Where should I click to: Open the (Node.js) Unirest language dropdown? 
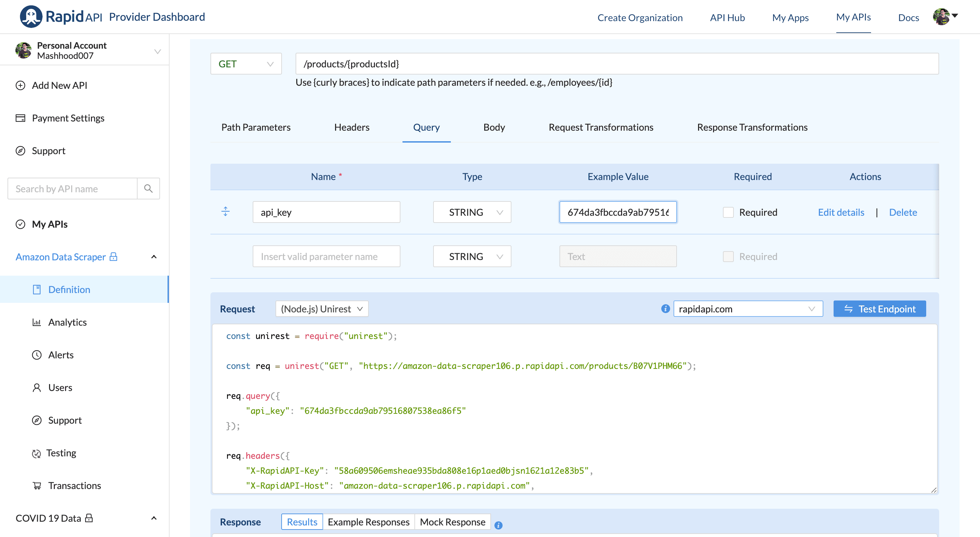click(x=322, y=308)
